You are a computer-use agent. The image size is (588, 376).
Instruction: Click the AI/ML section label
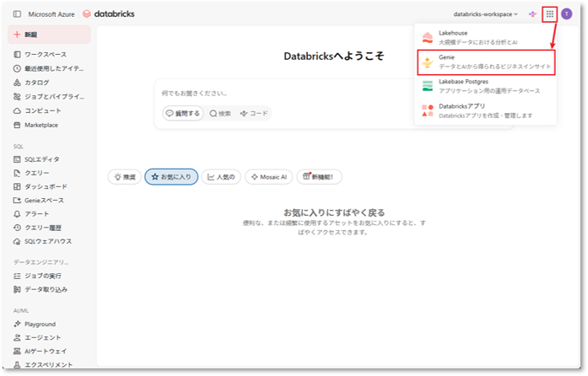pyautogui.click(x=21, y=311)
